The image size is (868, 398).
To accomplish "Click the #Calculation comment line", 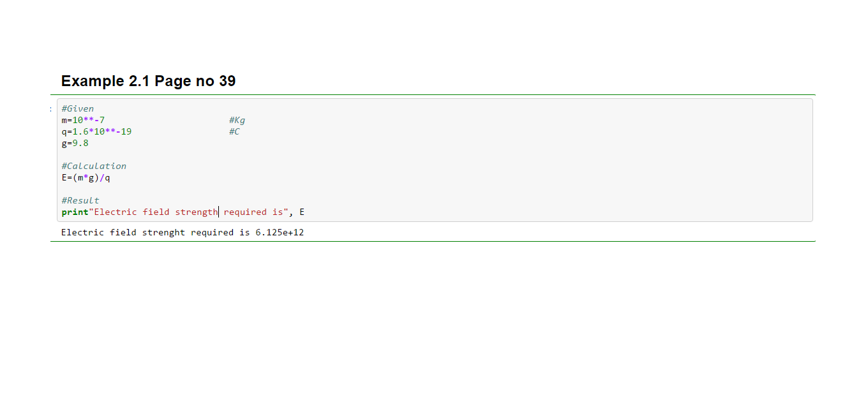I will click(x=94, y=166).
